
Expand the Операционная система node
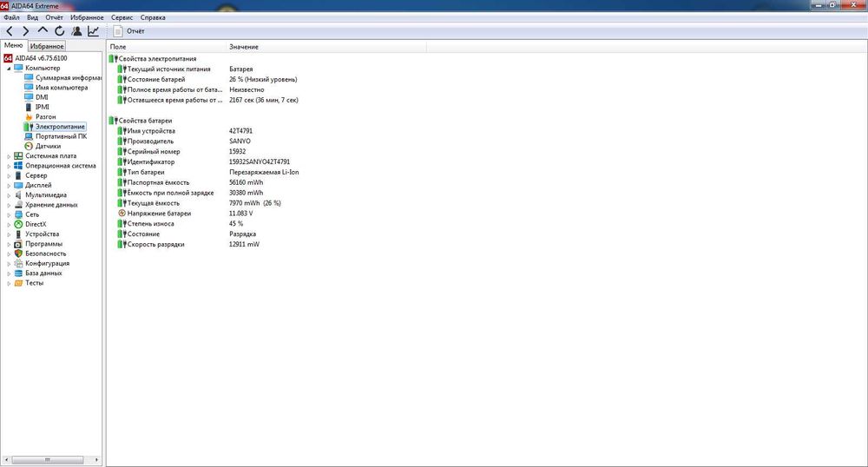point(9,166)
